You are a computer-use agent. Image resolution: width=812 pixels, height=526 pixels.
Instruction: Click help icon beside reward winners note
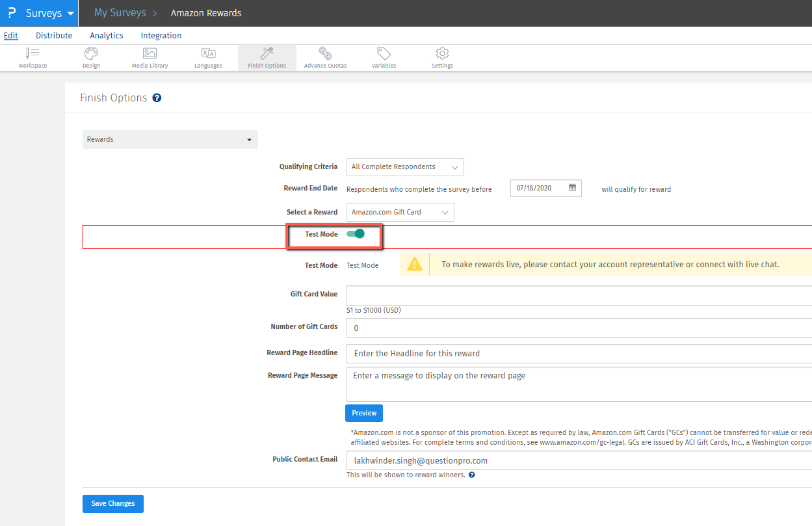click(472, 475)
